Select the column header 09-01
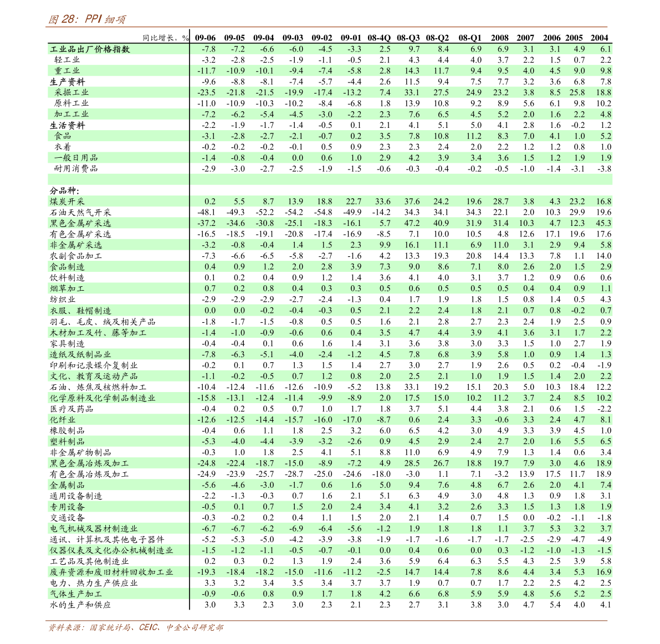The height and width of the screenshot is (644, 660). coord(351,38)
